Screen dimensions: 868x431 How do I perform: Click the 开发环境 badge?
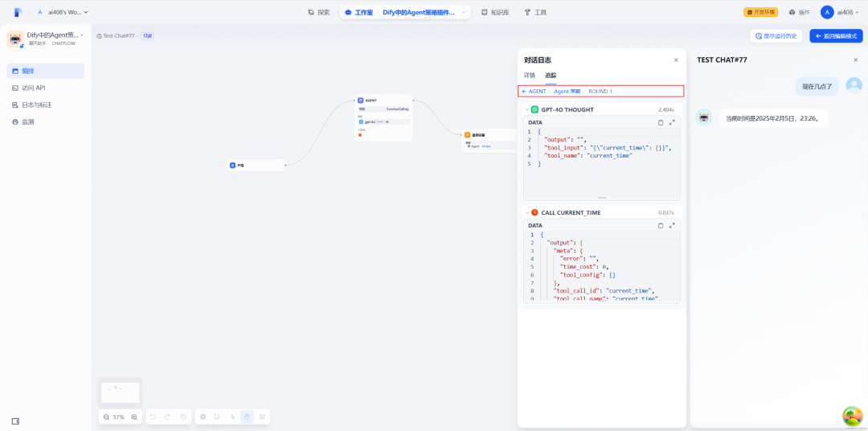760,12
